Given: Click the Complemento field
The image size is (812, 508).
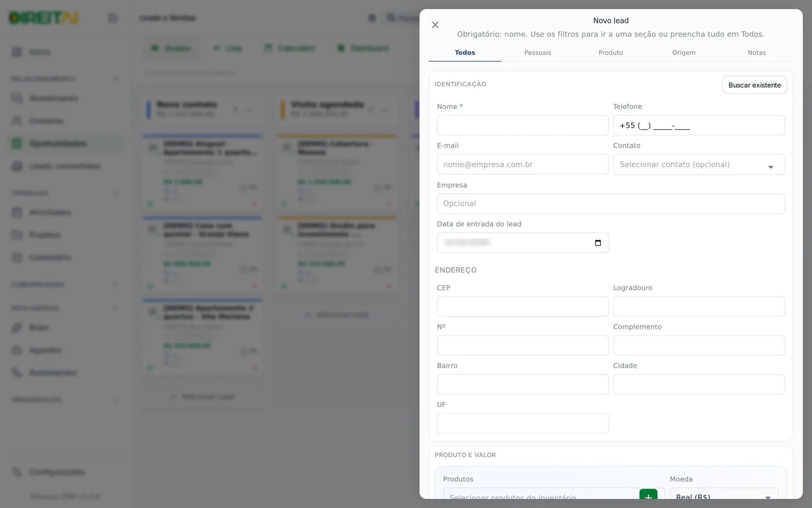Looking at the screenshot, I should pos(699,345).
